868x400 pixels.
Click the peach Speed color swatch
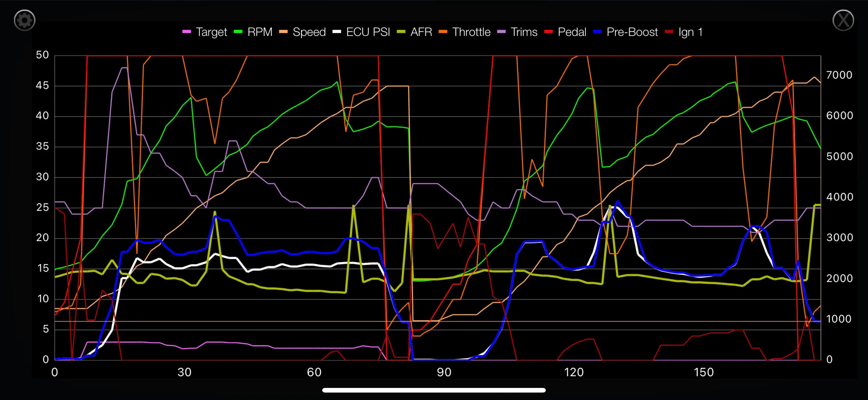click(x=283, y=32)
